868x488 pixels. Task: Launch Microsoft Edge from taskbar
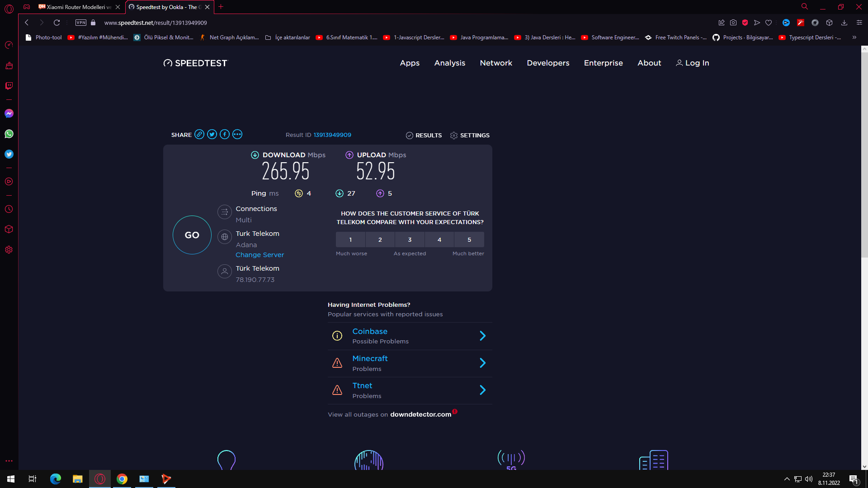pyautogui.click(x=55, y=479)
